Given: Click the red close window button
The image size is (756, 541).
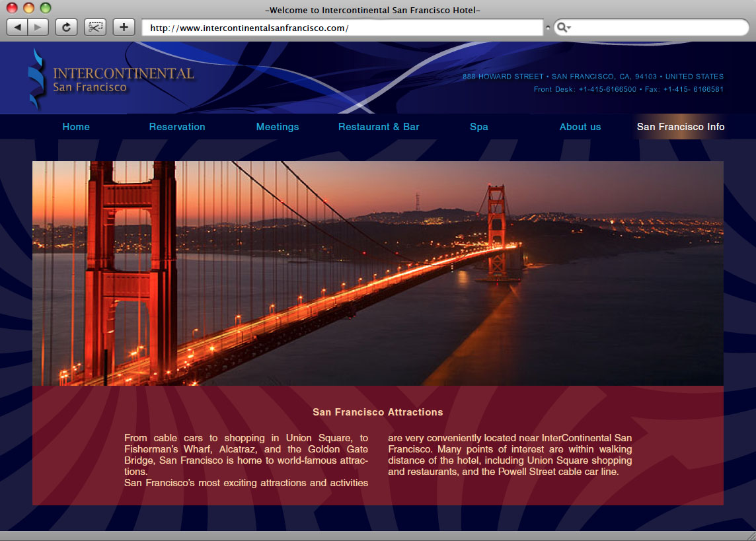Looking at the screenshot, I should pos(12,8).
